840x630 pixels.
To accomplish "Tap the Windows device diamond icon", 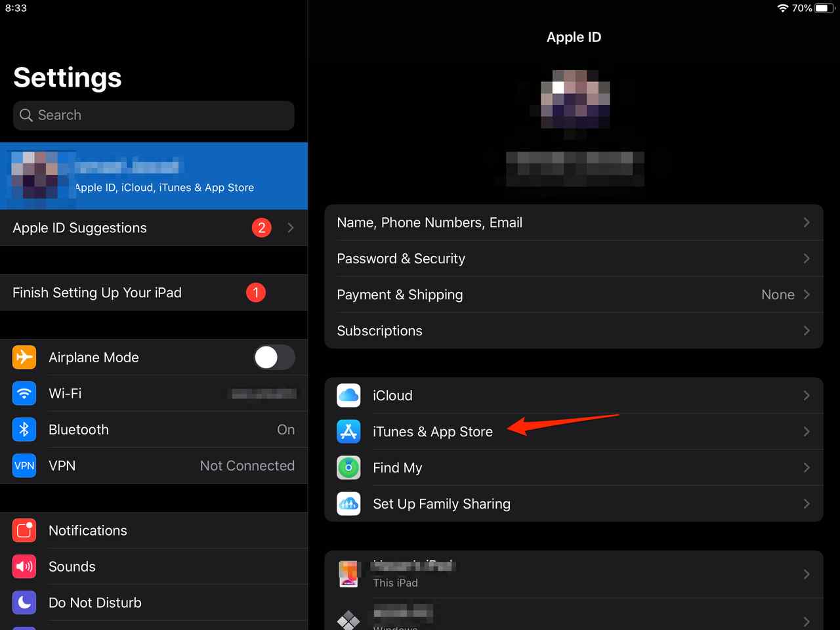I will point(348,620).
